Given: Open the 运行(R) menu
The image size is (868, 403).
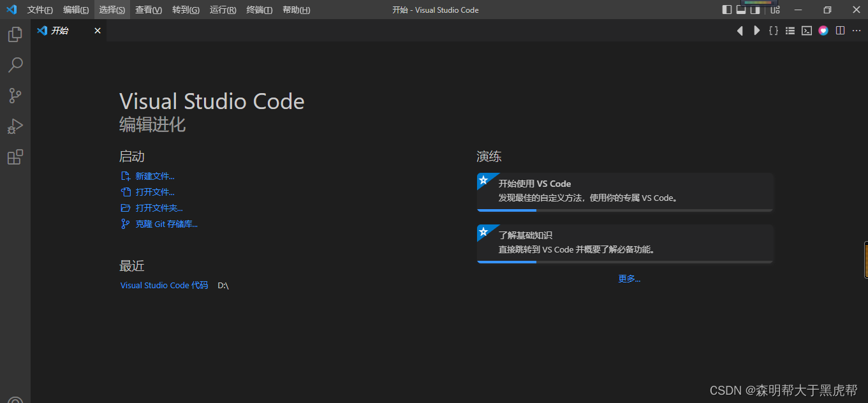Looking at the screenshot, I should [x=223, y=10].
